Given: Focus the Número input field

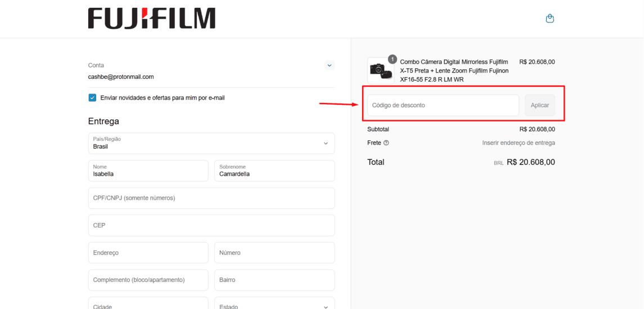Looking at the screenshot, I should [274, 253].
